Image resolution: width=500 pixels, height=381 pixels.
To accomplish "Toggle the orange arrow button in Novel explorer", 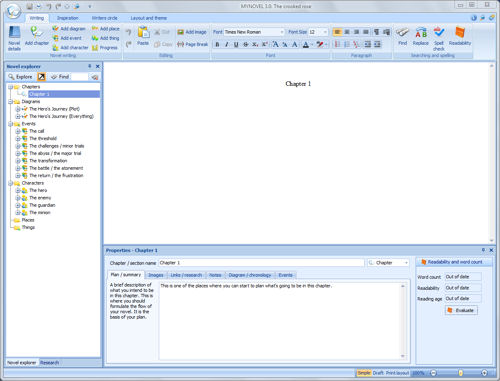I will pyautogui.click(x=41, y=77).
